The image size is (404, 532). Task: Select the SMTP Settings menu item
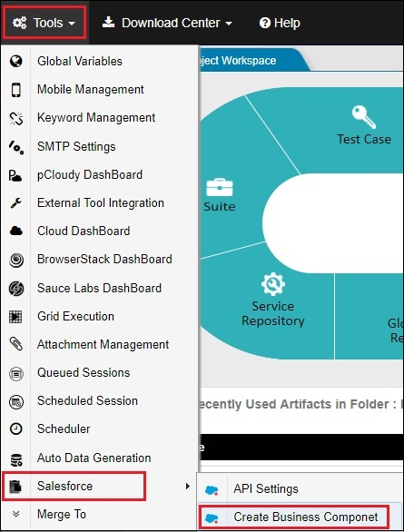[x=76, y=146]
